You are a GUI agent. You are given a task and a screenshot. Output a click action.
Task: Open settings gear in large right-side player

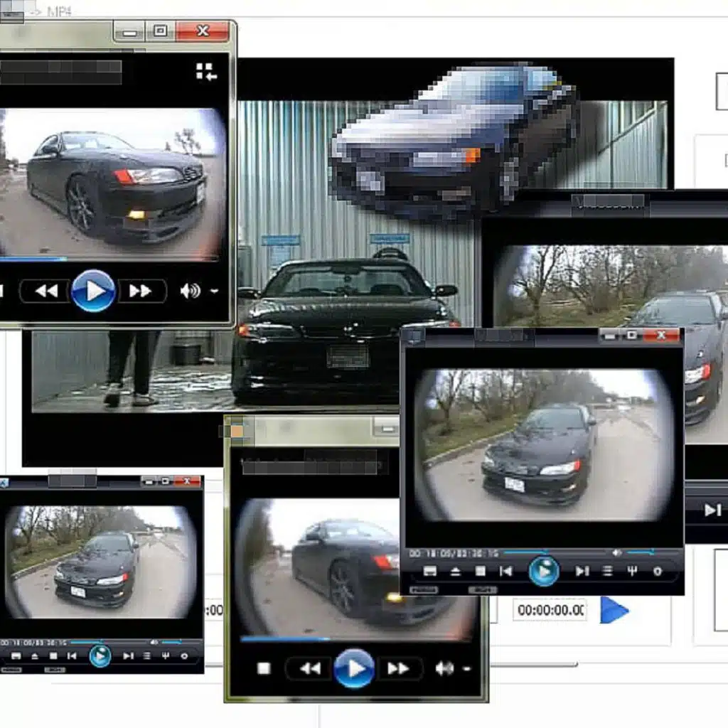click(x=658, y=571)
